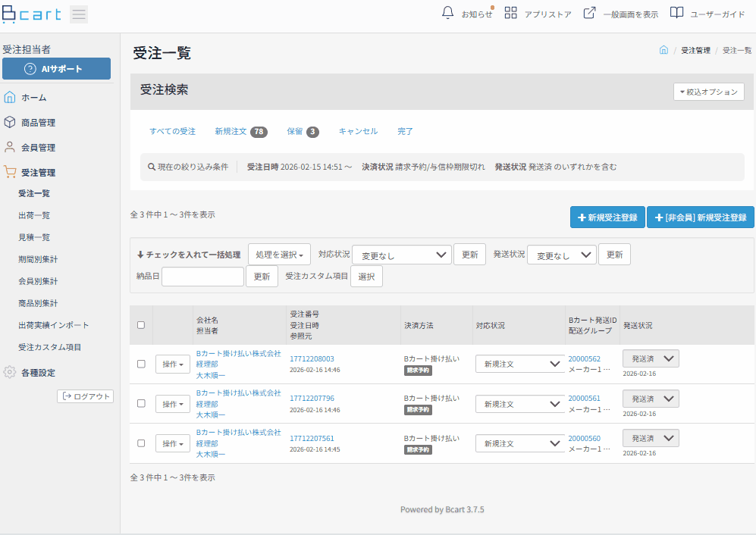This screenshot has height=535, width=756.
Task: Open the App Store grid icon
Action: pyautogui.click(x=511, y=14)
